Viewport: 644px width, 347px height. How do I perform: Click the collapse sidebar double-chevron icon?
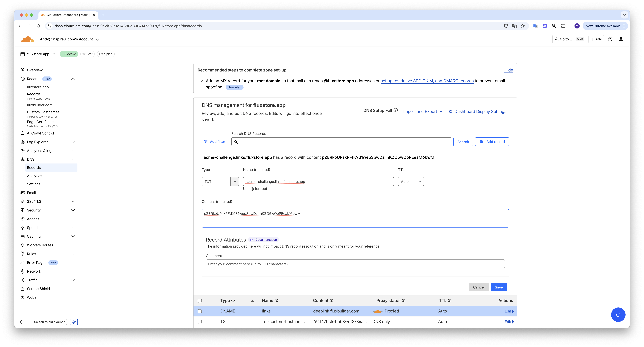(22, 322)
